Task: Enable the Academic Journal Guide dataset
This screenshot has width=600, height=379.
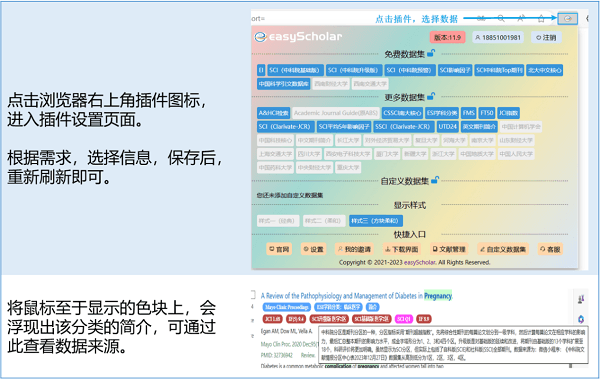Action: tap(336, 113)
